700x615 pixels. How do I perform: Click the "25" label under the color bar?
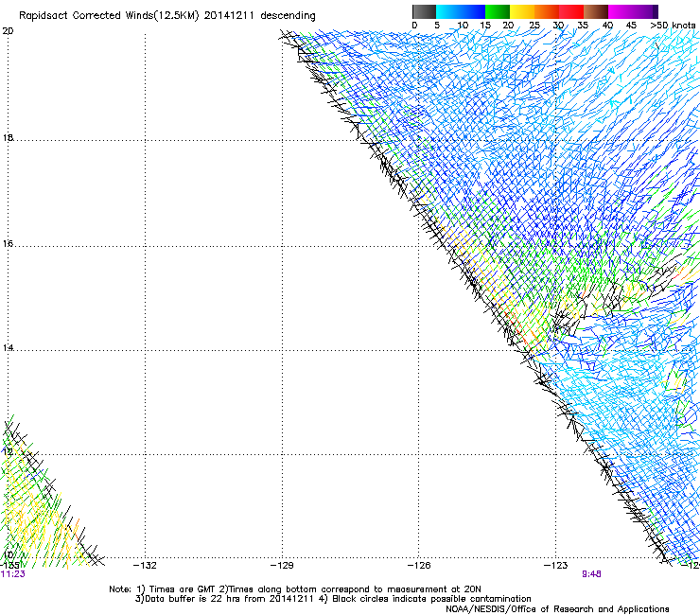(x=534, y=26)
